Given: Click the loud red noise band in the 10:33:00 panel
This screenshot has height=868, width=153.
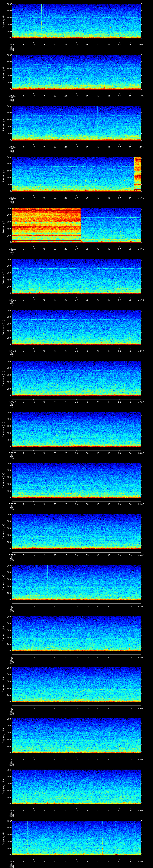Looking at the screenshot, I should [x=46, y=225].
